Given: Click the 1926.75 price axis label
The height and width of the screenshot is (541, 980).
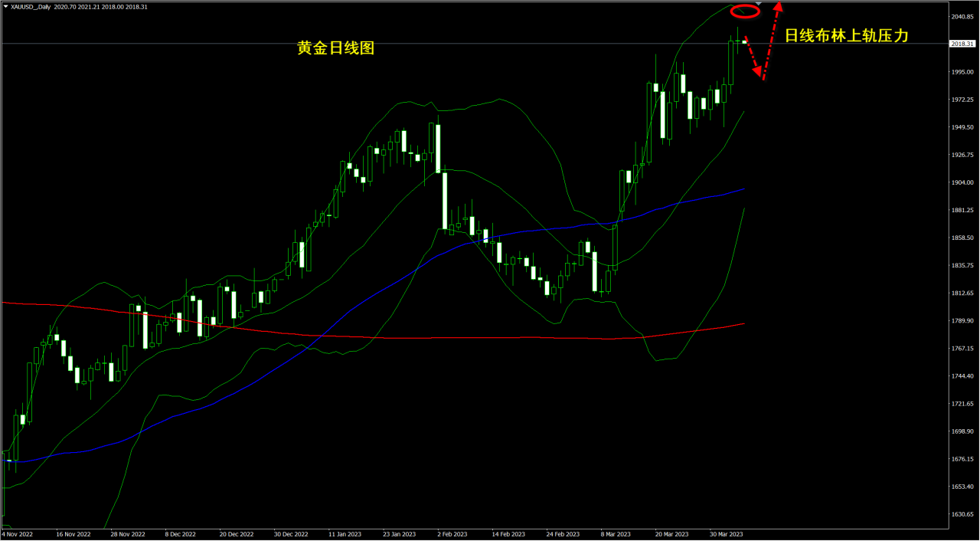Looking at the screenshot, I should pyautogui.click(x=962, y=155).
